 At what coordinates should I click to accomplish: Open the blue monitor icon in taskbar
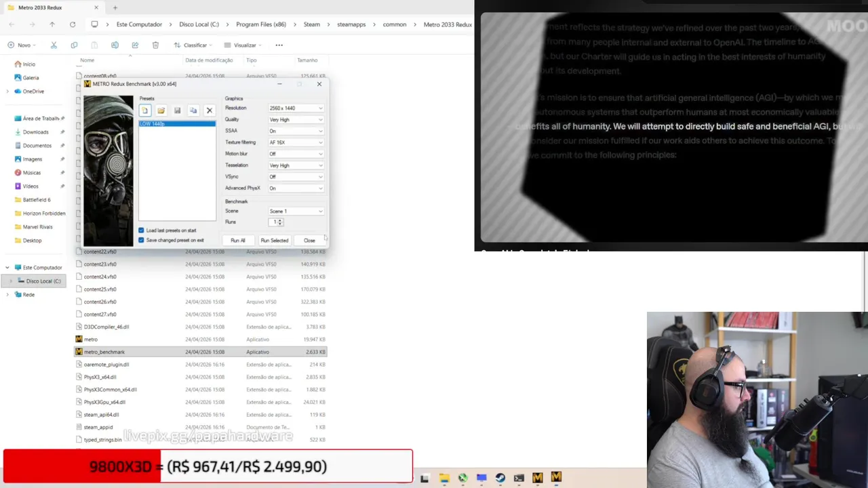click(481, 478)
